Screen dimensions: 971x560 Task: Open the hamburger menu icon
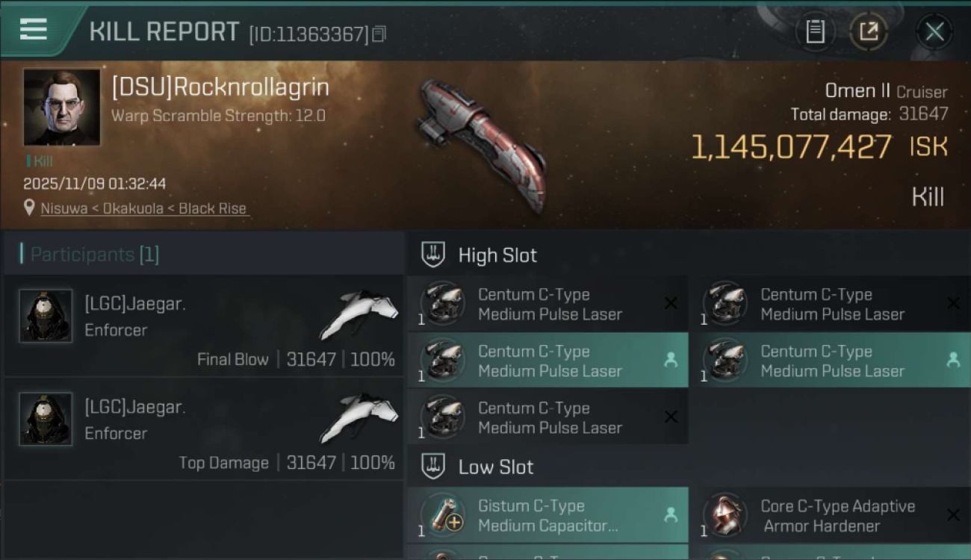click(34, 30)
